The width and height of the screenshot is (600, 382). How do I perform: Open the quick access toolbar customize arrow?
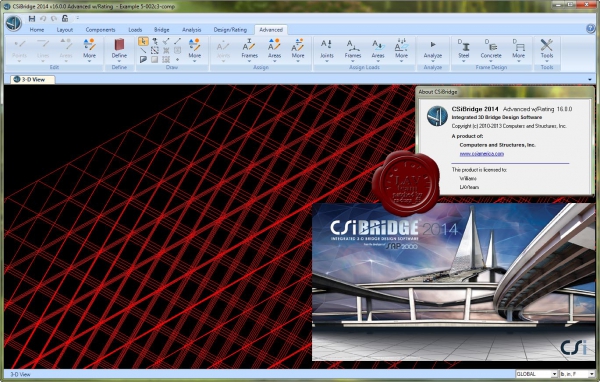click(77, 18)
